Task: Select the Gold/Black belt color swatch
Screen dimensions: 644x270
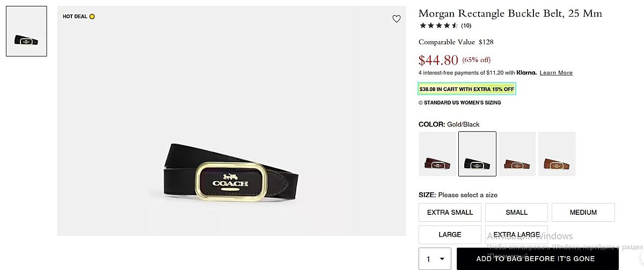Action: click(x=477, y=154)
